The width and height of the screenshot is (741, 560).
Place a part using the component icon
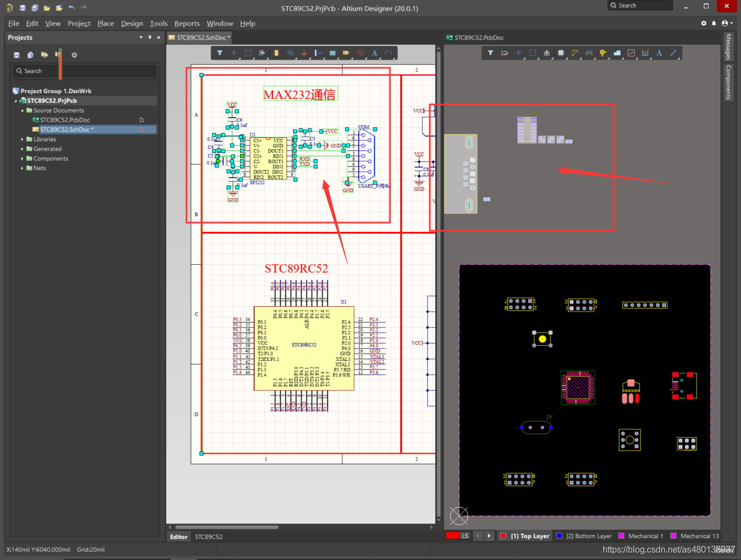click(x=276, y=53)
